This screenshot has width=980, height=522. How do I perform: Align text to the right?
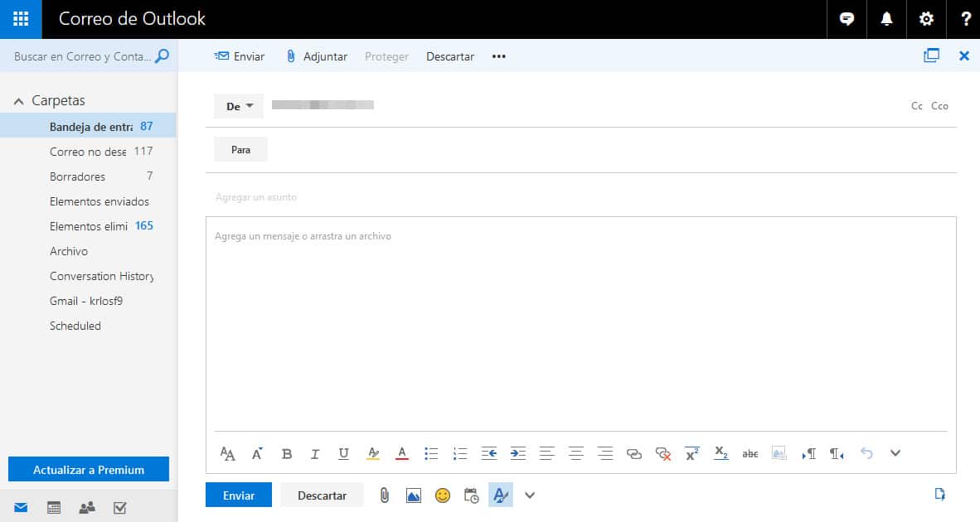[605, 454]
